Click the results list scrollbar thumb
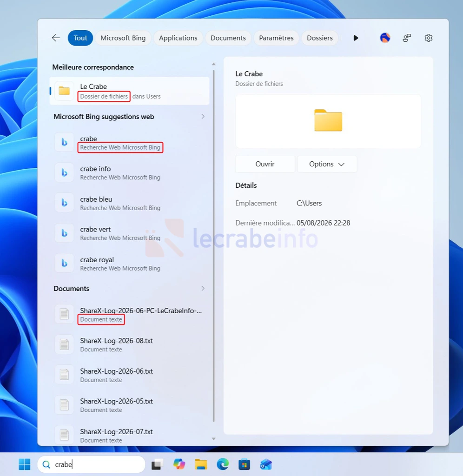Viewport: 463px width, 476px height. (x=214, y=246)
